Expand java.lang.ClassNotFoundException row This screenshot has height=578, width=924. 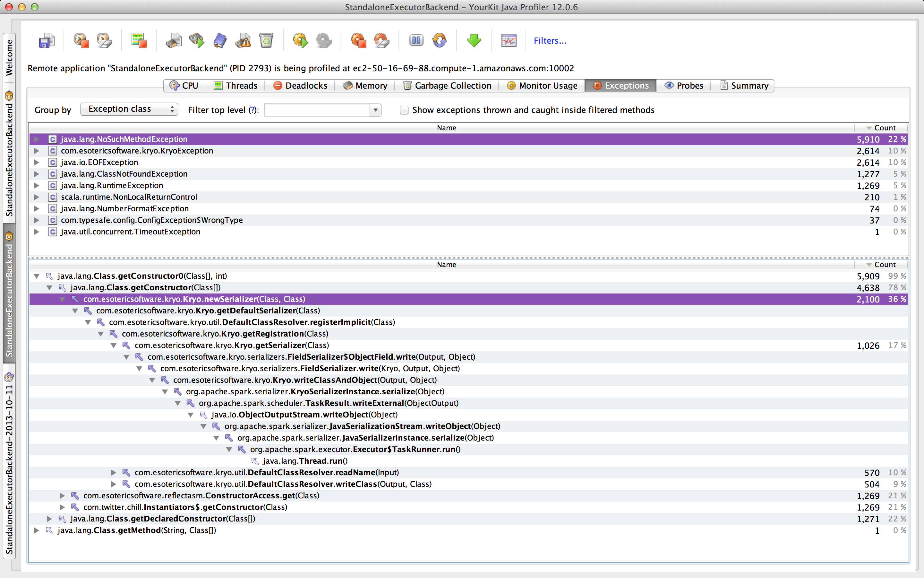tap(37, 174)
